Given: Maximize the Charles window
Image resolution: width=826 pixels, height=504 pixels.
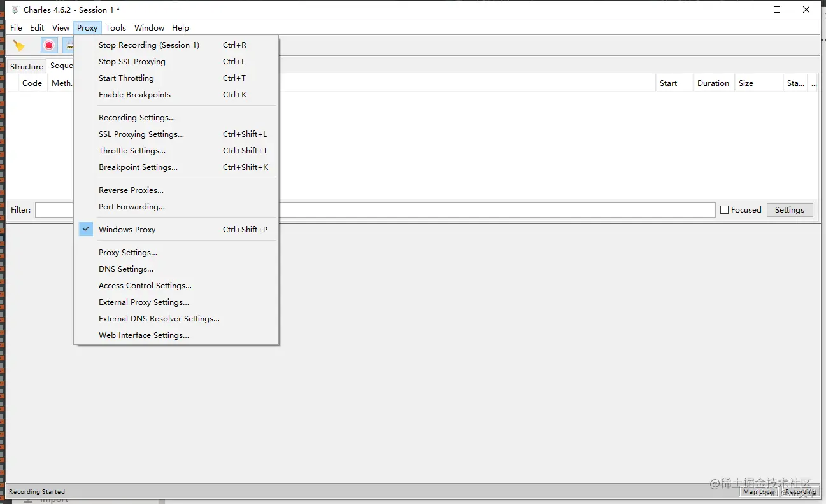Looking at the screenshot, I should (777, 10).
